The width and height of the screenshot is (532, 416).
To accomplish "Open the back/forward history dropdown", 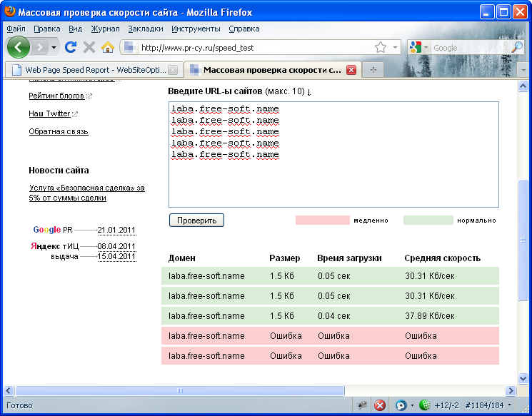I will click(54, 48).
